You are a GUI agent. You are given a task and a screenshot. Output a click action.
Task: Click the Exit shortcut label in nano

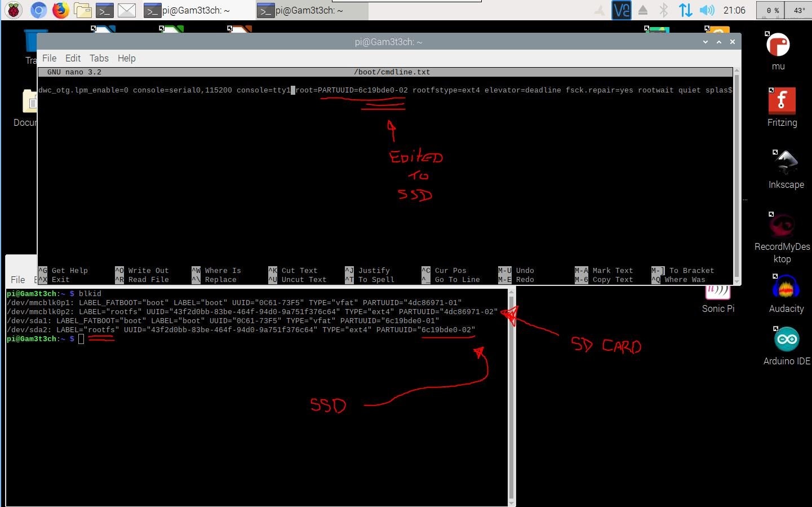click(x=61, y=280)
